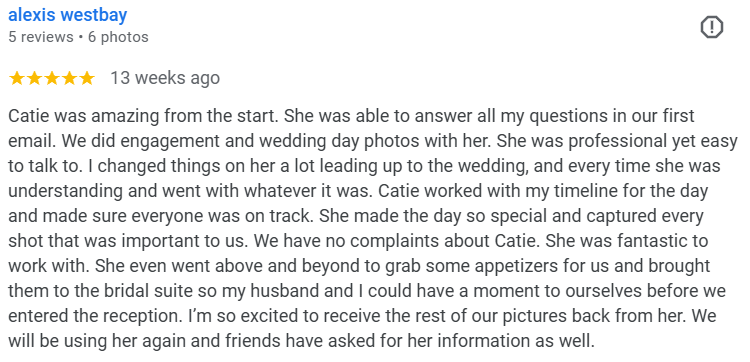Open alexis westbay's reviewer profile
The height and width of the screenshot is (362, 750).
(x=67, y=15)
